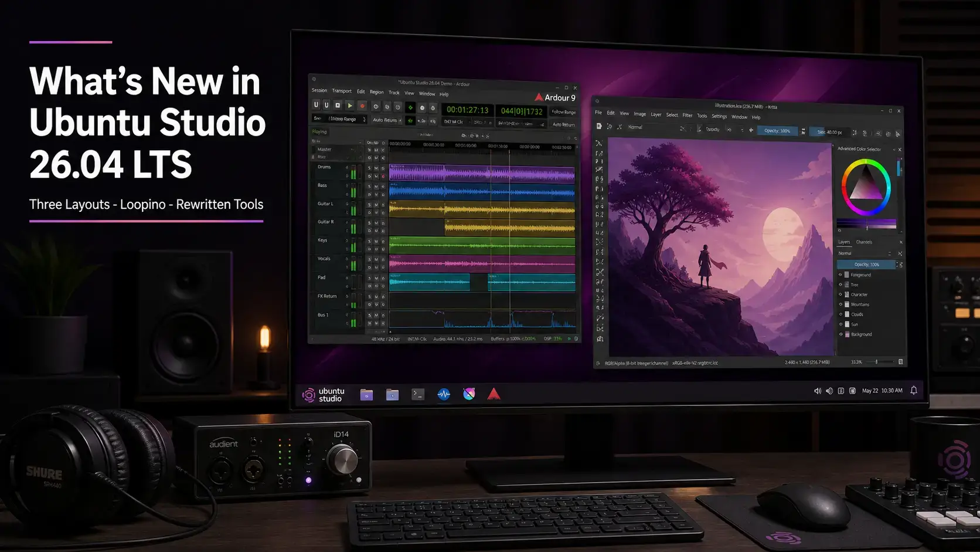Screen dimensions: 980x552
Task: Click the Stop button in Ardour transport
Action: [338, 106]
